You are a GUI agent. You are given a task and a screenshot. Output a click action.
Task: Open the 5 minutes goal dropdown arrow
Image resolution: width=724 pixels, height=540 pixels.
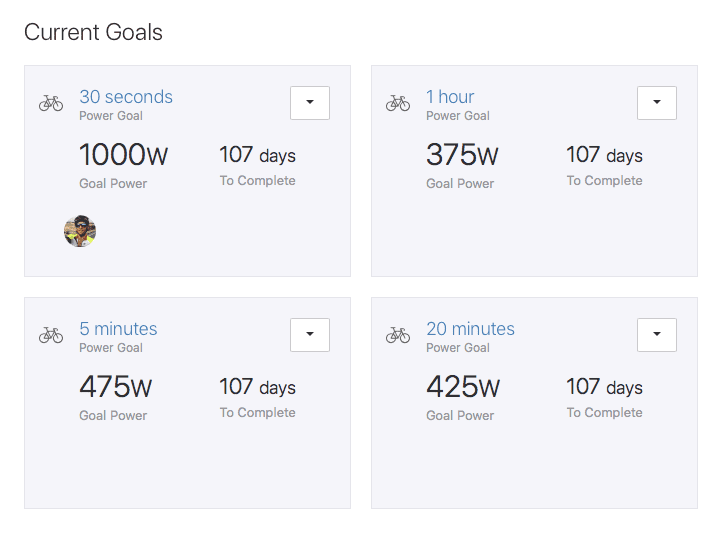pyautogui.click(x=310, y=335)
